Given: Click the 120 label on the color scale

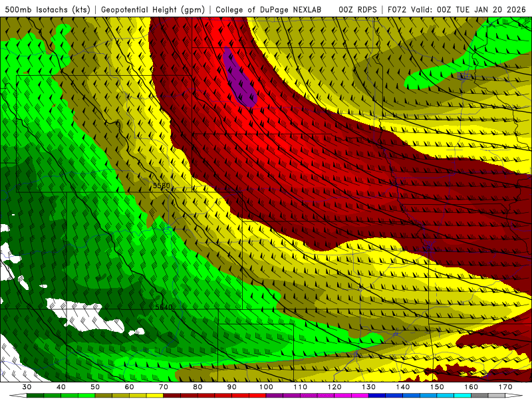Looking at the screenshot, I should pos(334,387).
